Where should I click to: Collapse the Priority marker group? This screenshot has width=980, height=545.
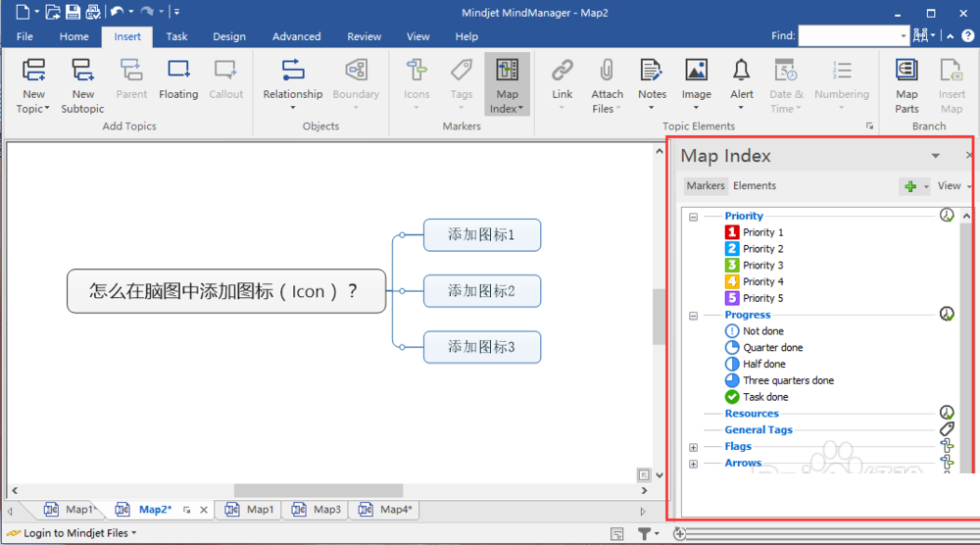click(693, 217)
